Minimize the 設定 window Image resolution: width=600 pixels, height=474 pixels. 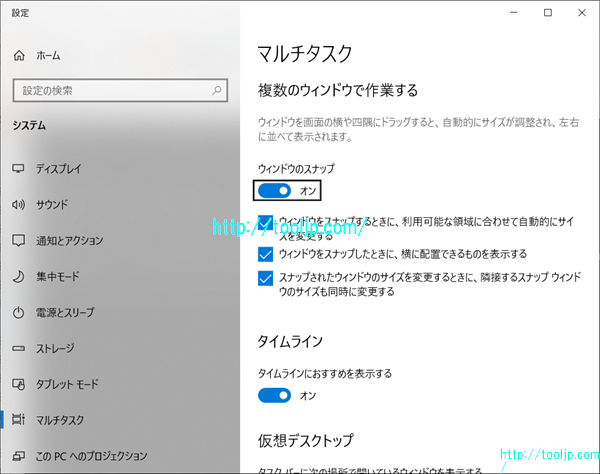click(514, 13)
